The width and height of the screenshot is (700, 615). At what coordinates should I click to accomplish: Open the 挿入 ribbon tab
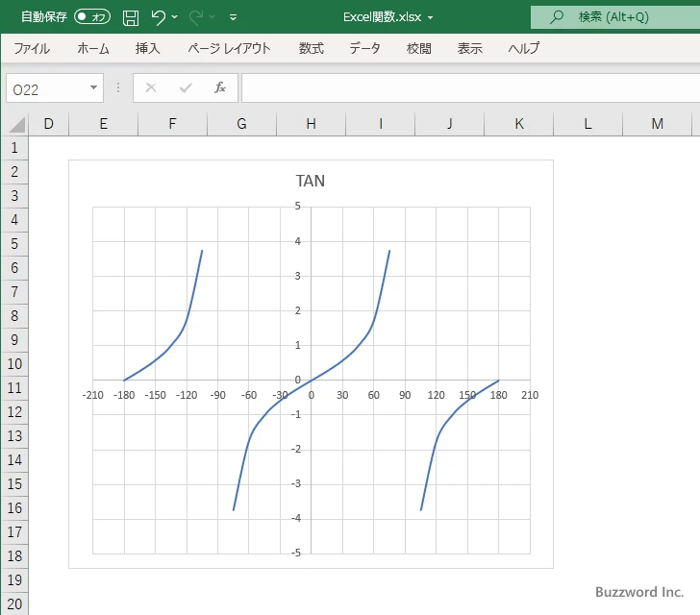[x=148, y=48]
